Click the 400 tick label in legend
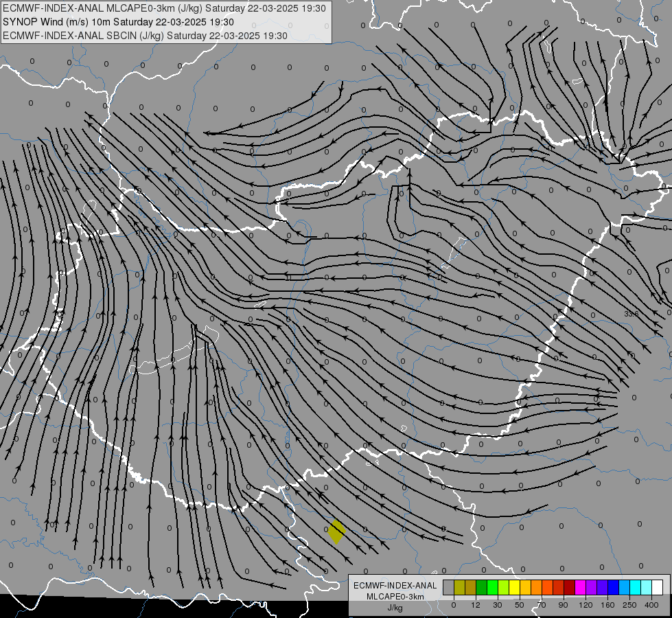The width and height of the screenshot is (672, 618). pyautogui.click(x=651, y=605)
